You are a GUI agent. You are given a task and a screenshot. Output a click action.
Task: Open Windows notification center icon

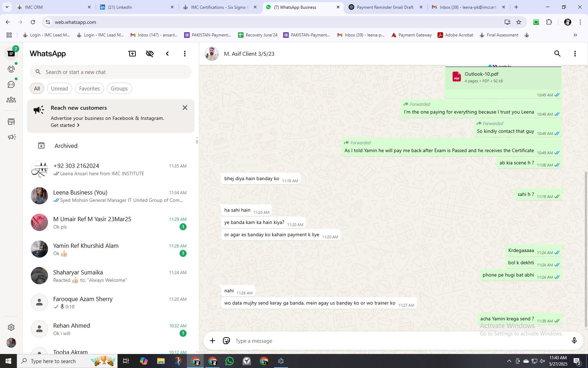[x=577, y=361]
